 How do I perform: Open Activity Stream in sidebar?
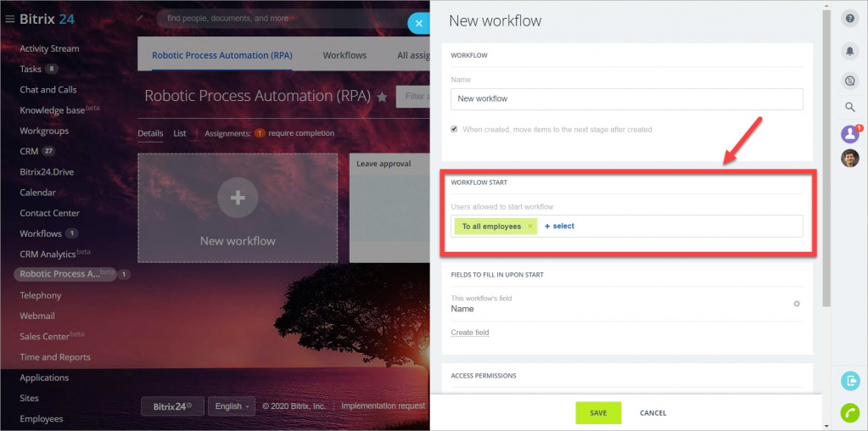tap(49, 48)
